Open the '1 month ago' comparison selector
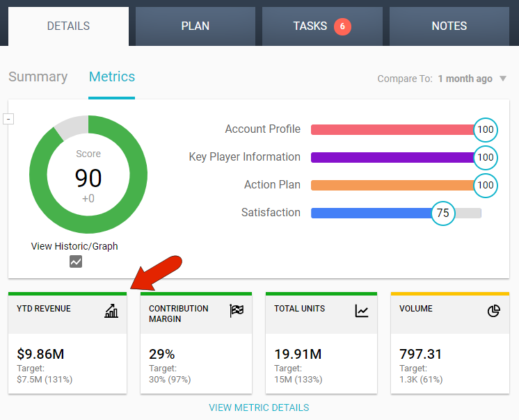The width and height of the screenshot is (519, 420). point(465,79)
